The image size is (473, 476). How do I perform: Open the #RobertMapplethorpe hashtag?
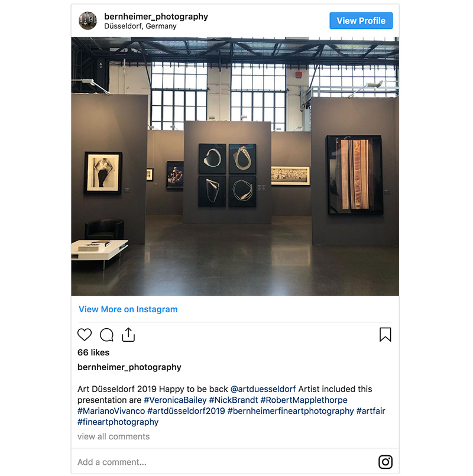[x=304, y=400]
